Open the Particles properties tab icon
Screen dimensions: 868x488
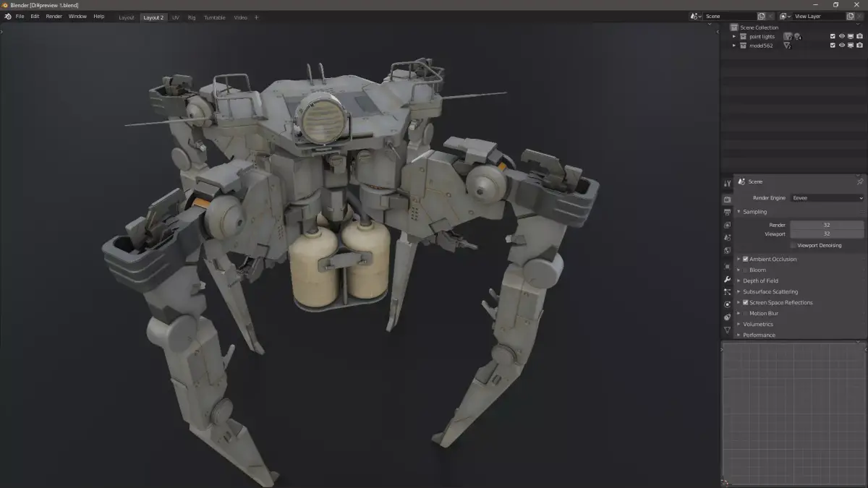(x=727, y=291)
